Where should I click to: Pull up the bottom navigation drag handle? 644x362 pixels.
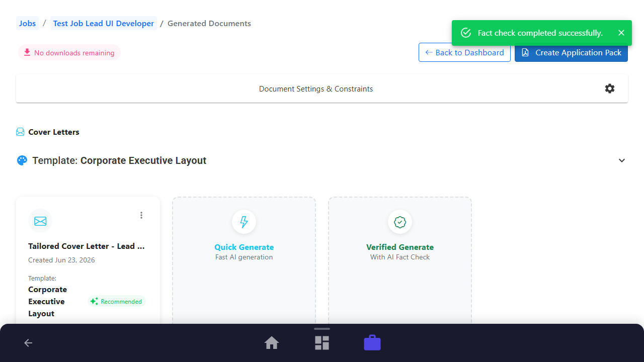click(322, 329)
